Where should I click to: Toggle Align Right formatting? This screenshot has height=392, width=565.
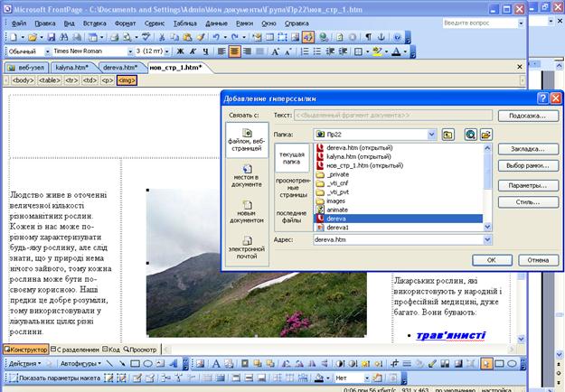(247, 51)
